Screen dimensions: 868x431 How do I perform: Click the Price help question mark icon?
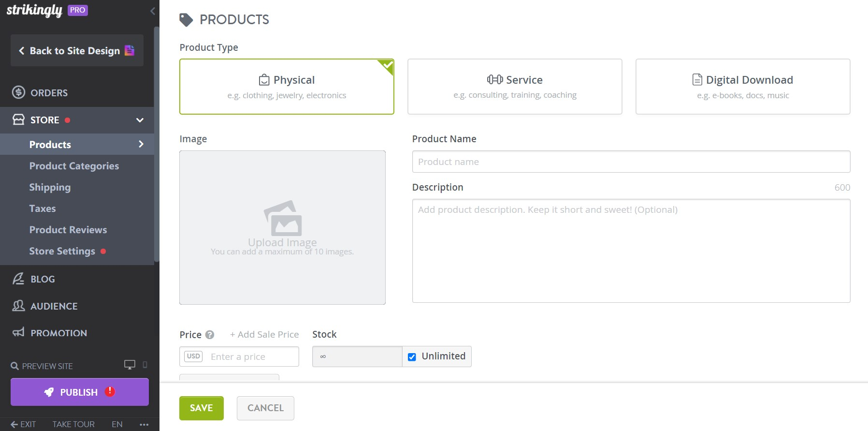[210, 334]
